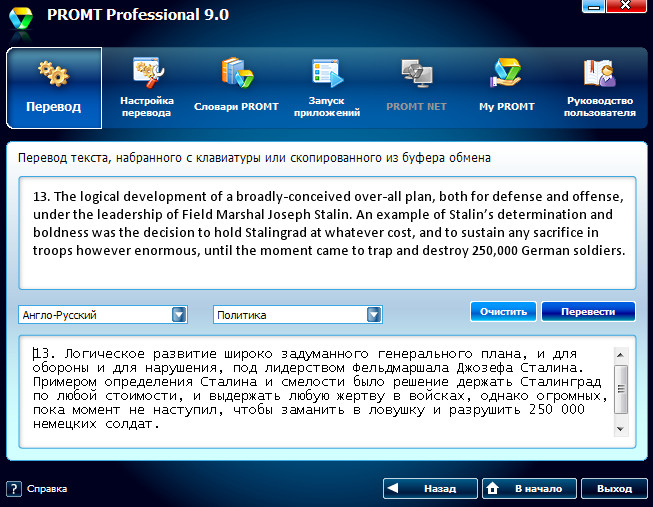Click the output scrollbar up arrow

[621, 355]
